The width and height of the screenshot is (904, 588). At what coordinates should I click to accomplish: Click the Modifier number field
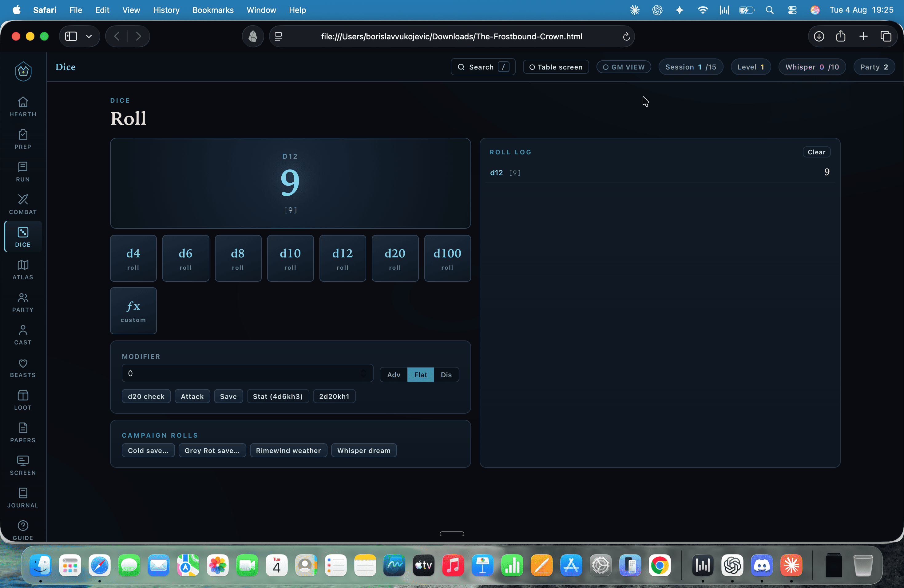click(x=247, y=373)
